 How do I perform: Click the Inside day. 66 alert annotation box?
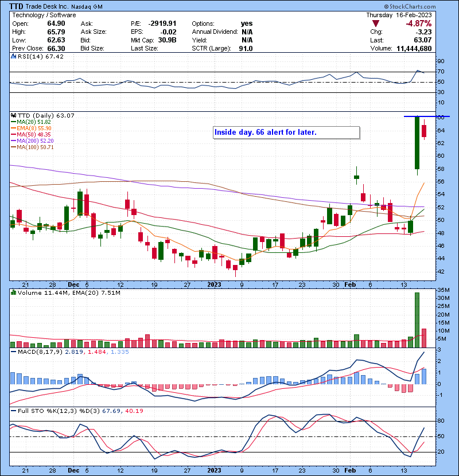click(286, 132)
